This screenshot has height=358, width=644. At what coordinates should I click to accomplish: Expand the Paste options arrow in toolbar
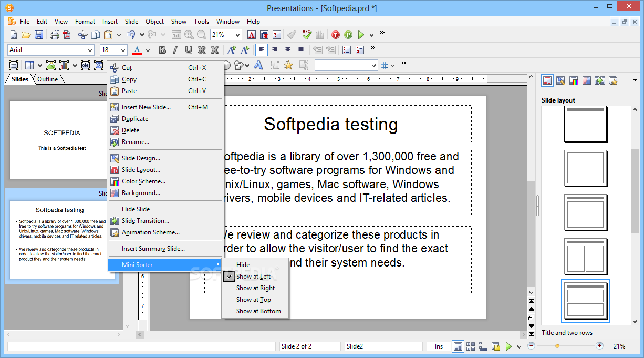point(119,35)
